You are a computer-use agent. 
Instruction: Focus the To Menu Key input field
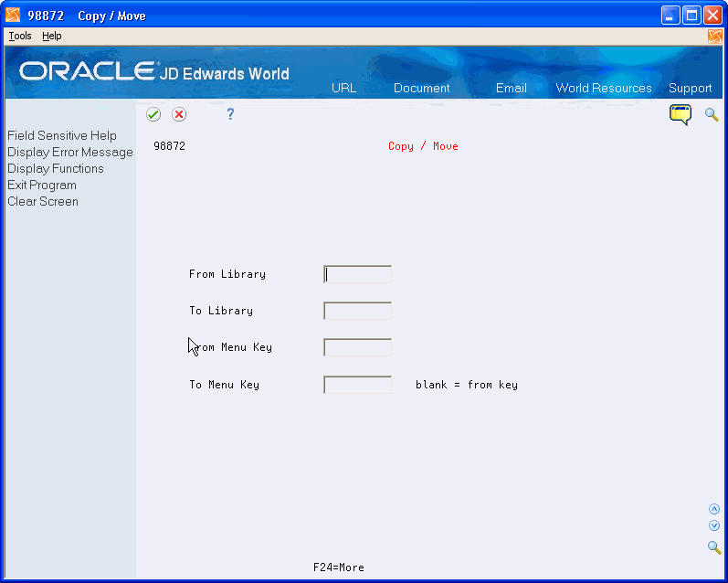click(x=357, y=385)
